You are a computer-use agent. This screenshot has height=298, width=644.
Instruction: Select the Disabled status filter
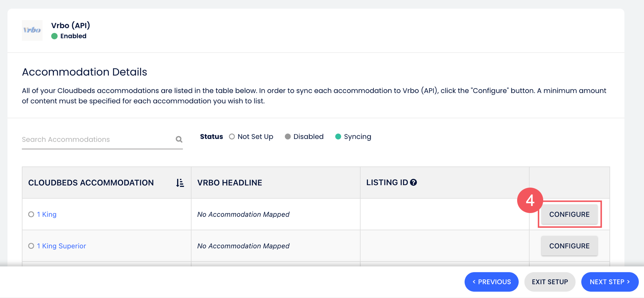288,137
